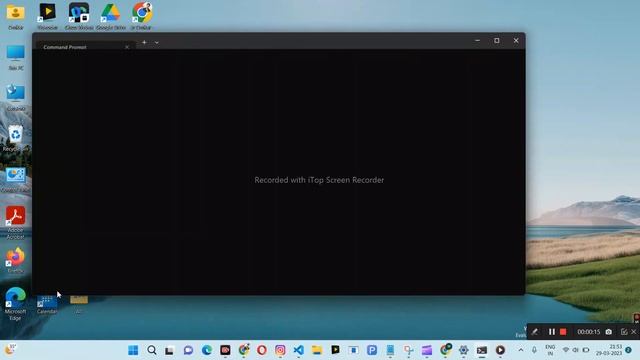The image size is (640, 360).
Task: Open the blue P app on taskbar
Action: pos(372,350)
